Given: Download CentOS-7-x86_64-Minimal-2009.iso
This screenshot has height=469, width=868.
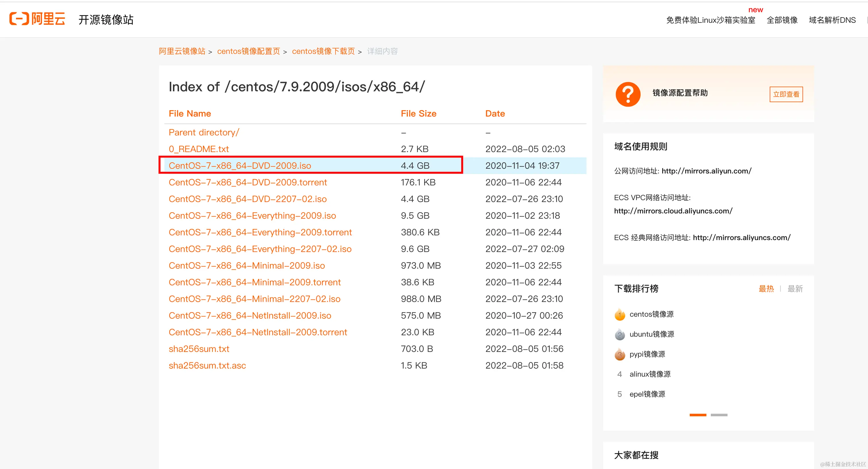Looking at the screenshot, I should [x=247, y=266].
